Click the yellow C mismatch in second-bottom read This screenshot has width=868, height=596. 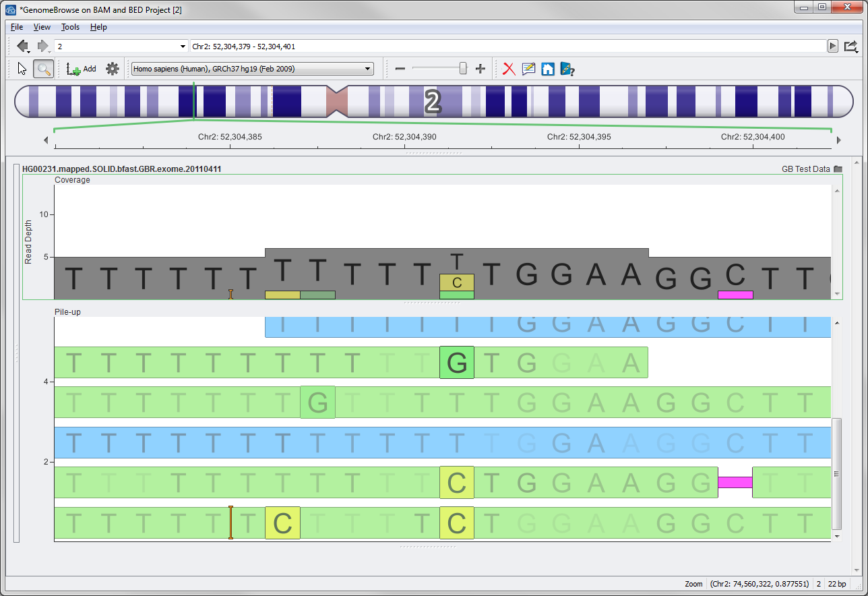click(x=457, y=482)
